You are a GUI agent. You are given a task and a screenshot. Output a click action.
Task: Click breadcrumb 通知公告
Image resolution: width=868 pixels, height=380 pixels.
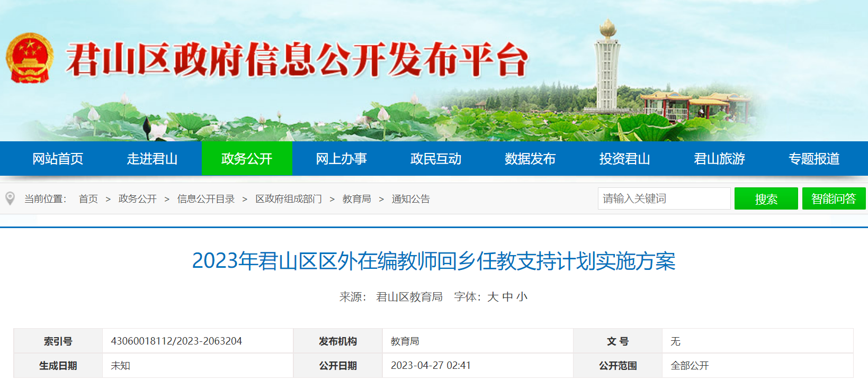[411, 199]
